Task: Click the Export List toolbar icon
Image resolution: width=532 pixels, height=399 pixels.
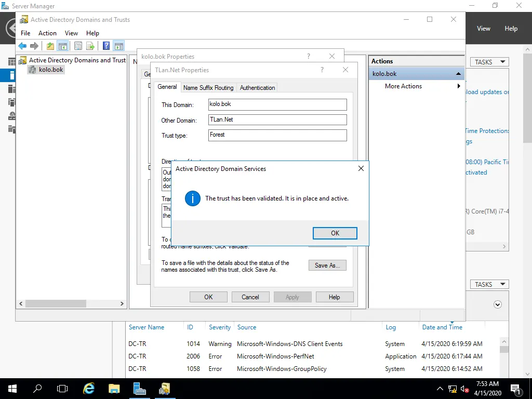Action: [90, 46]
